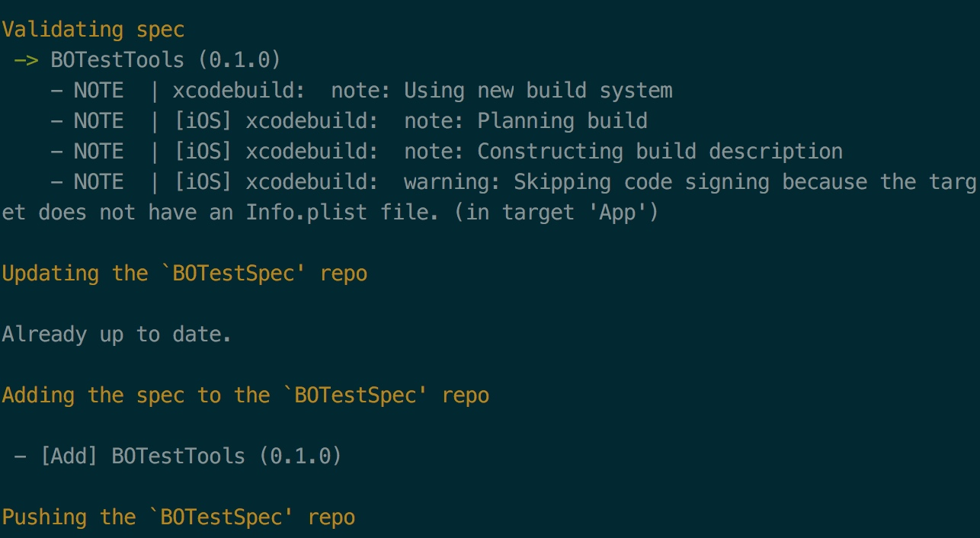The width and height of the screenshot is (980, 538).
Task: Click 'BOTestTools (0.1.0)' under Validating spec
Action: pyautogui.click(x=165, y=60)
